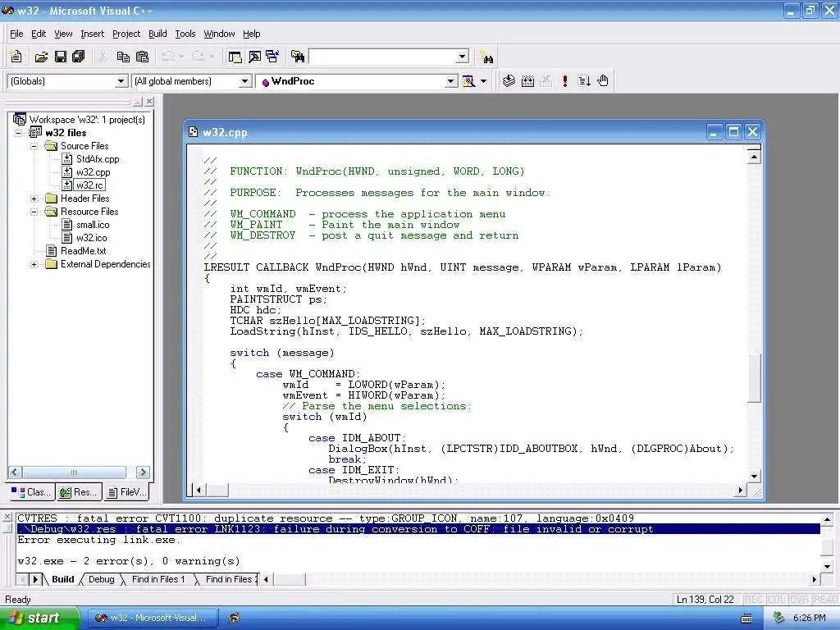
Task: Click the hand Insert/Remove Breakpoint icon
Action: [x=603, y=81]
